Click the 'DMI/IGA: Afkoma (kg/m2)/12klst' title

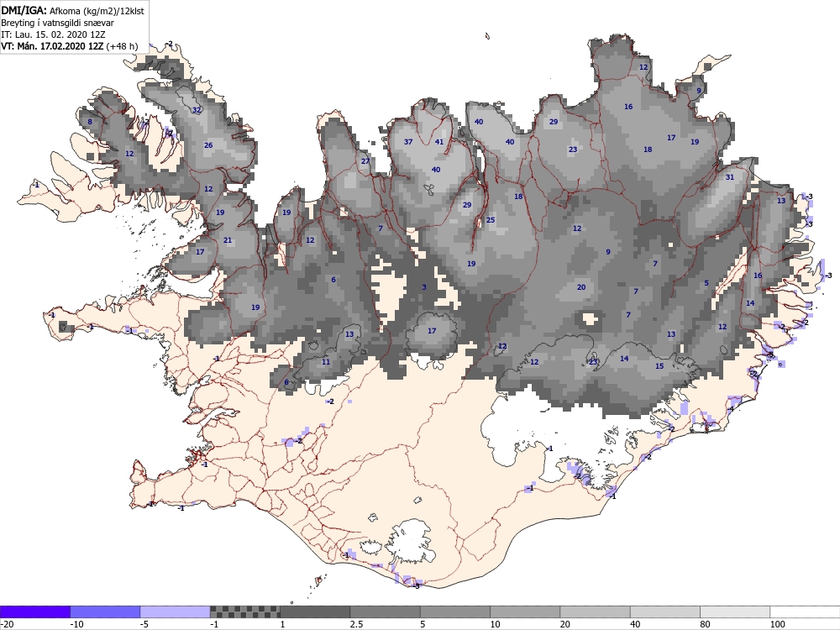coord(72,10)
